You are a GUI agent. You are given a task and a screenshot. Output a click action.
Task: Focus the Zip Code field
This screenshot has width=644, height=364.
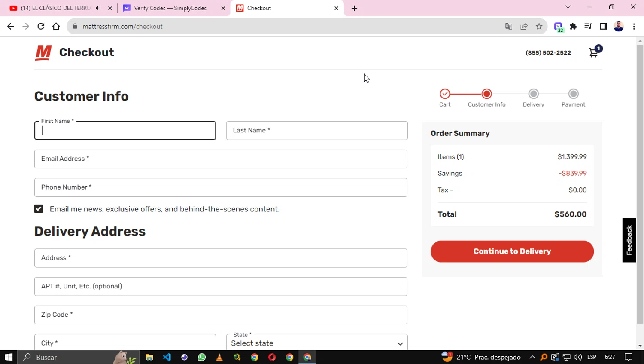[221, 315]
